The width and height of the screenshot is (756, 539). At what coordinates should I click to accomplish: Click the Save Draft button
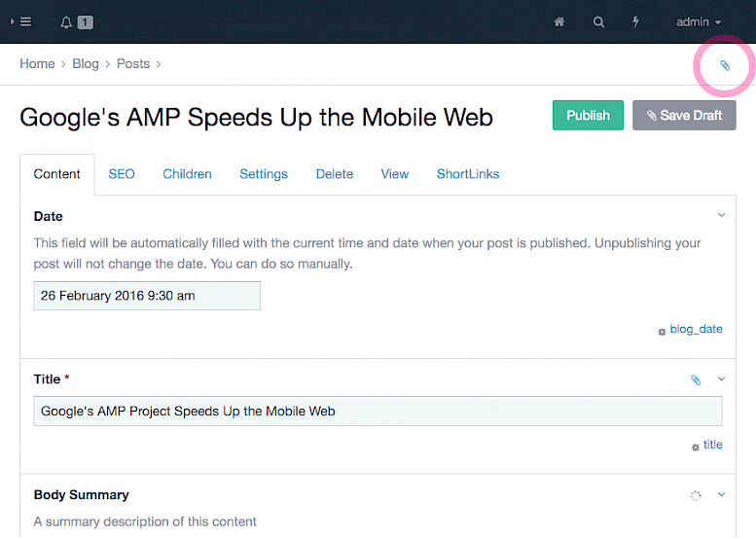[684, 115]
